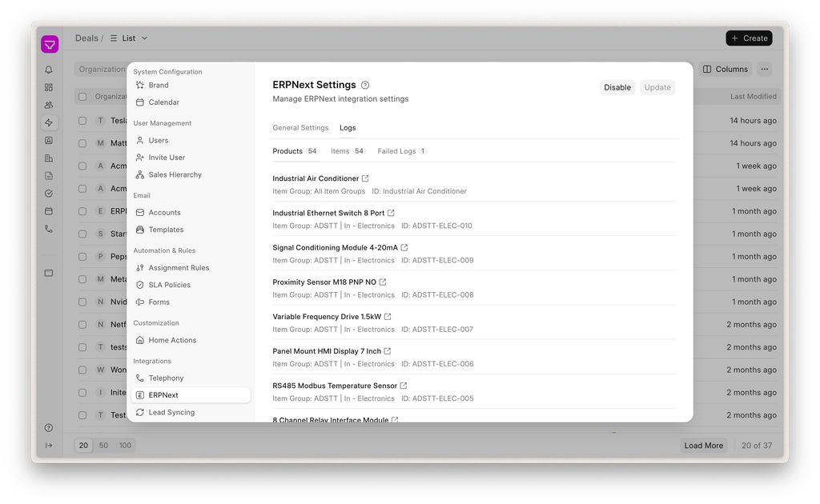Open Brand in System Configuration
820x504 pixels.
[191, 85]
